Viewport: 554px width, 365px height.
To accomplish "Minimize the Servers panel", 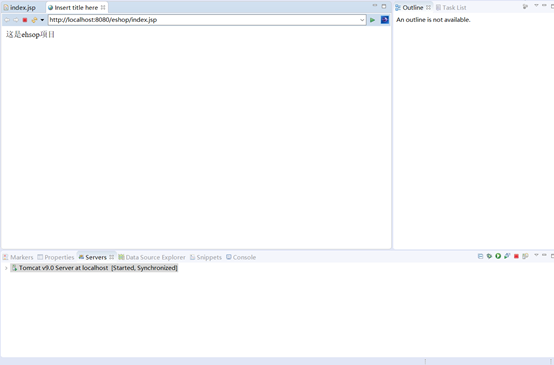I will (x=544, y=255).
